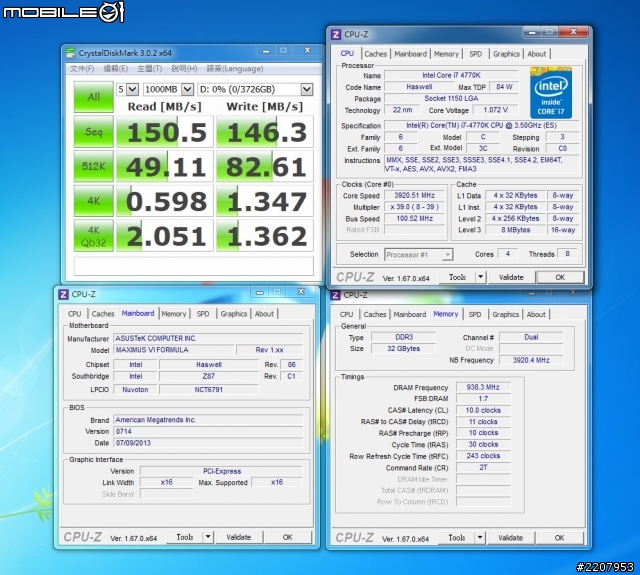Click Validate in top-right CPU-Z window
Screen dimensions: 640x575
(511, 278)
